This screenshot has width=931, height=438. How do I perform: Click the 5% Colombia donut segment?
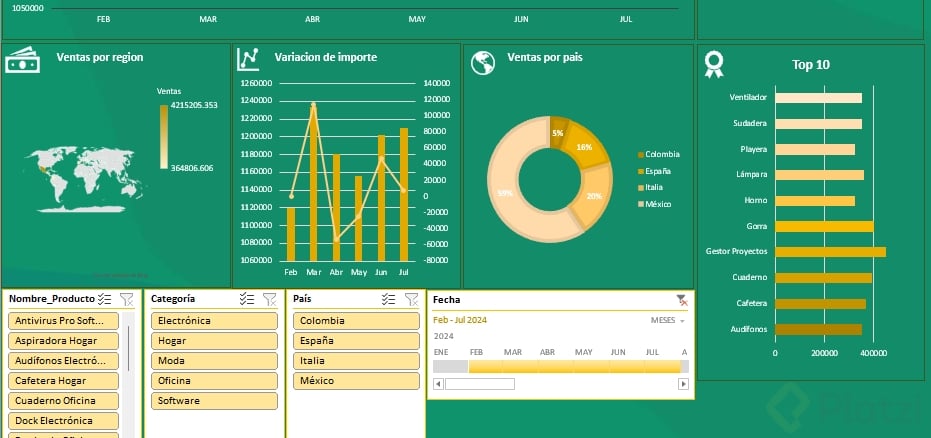click(558, 131)
